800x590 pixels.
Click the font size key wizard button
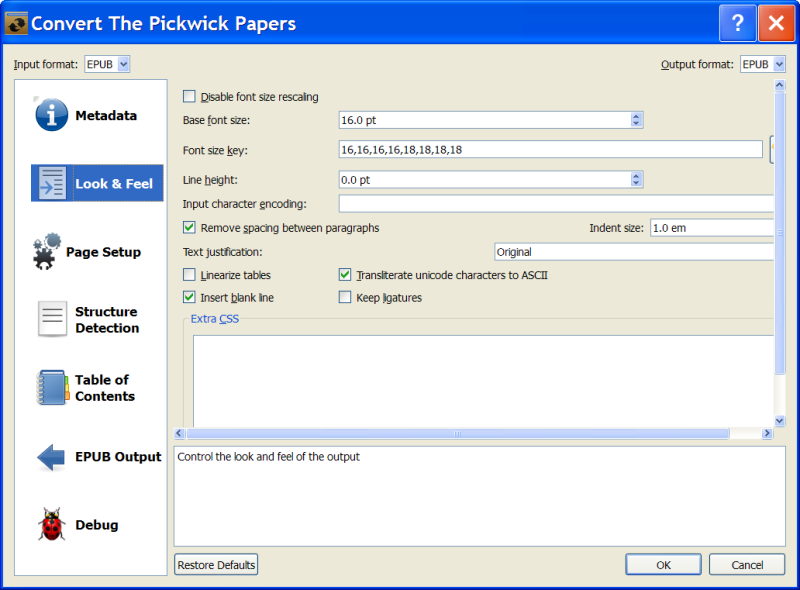tap(772, 149)
